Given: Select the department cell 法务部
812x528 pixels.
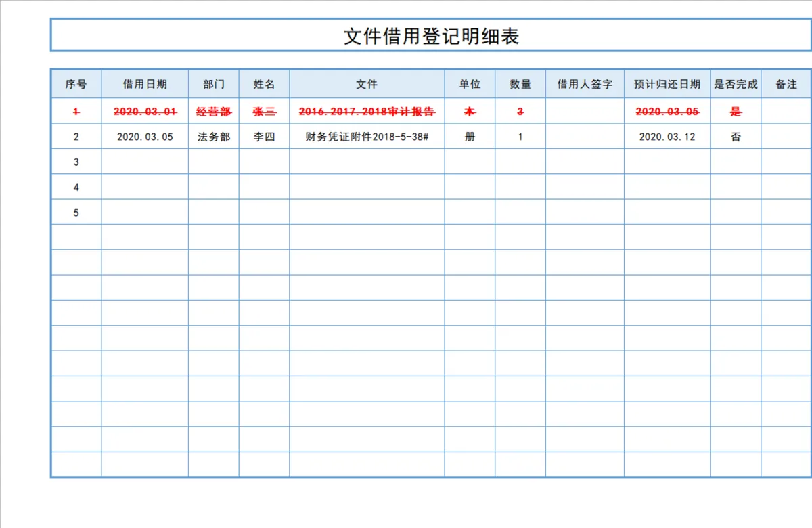Looking at the screenshot, I should pyautogui.click(x=214, y=136).
